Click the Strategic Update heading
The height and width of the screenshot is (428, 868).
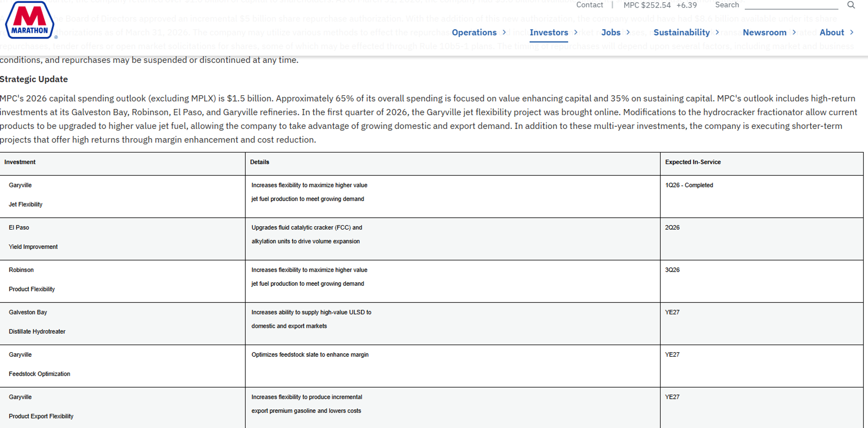point(34,79)
